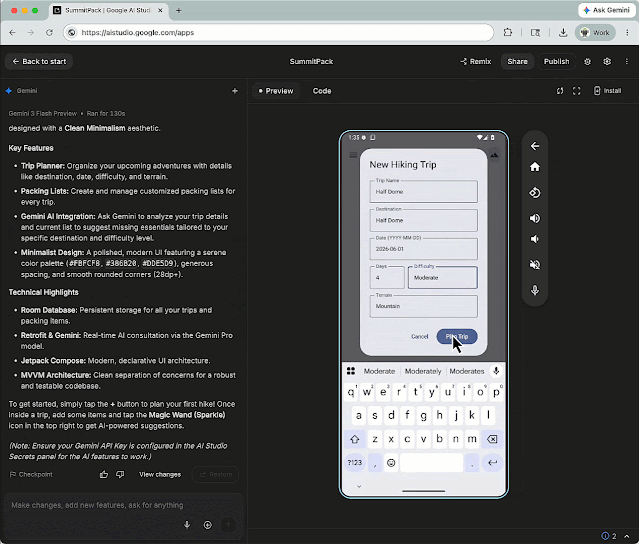This screenshot has height=544, width=639.
Task: Reload the app preview
Action: [560, 91]
